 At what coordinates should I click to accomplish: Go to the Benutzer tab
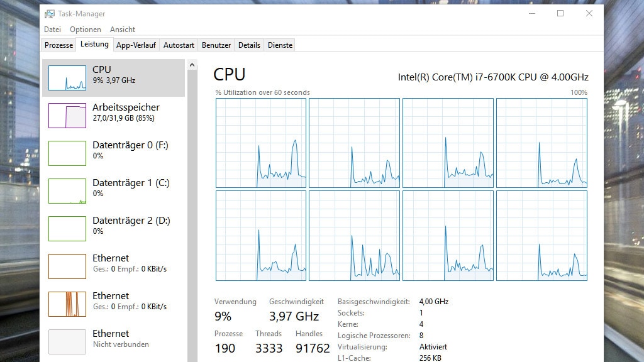216,45
